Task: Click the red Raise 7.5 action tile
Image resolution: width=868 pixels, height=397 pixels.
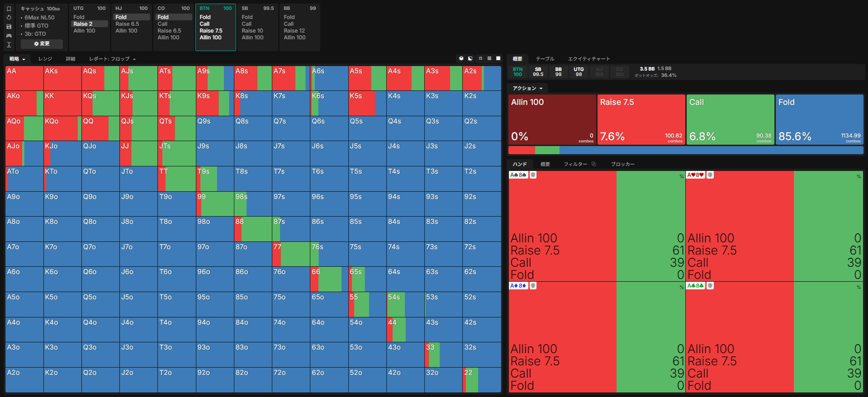Action: 641,119
